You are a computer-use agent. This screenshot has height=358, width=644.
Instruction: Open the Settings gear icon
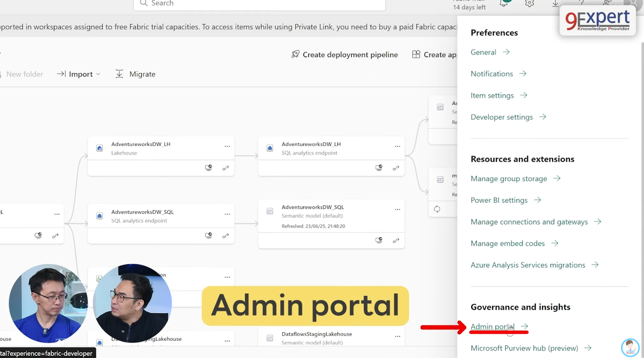[529, 4]
